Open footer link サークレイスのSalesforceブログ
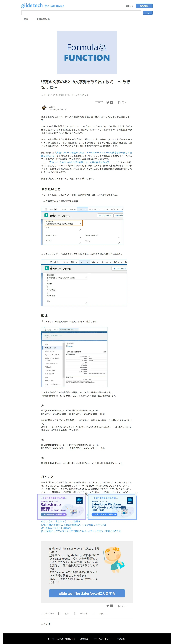This screenshot has width=174, height=644. [x=62, y=639]
